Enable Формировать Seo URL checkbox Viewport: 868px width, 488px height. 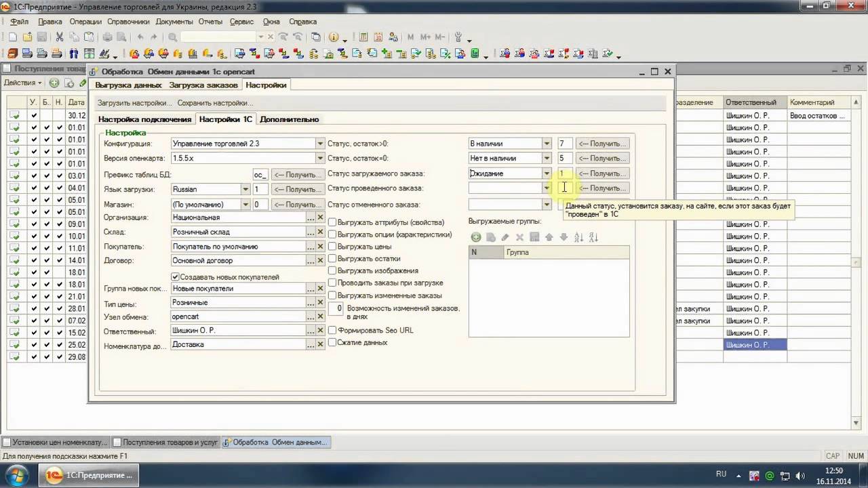coord(332,330)
